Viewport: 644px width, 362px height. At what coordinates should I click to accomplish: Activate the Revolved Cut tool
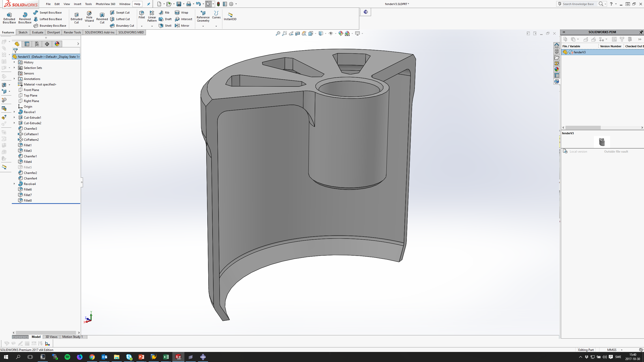102,18
